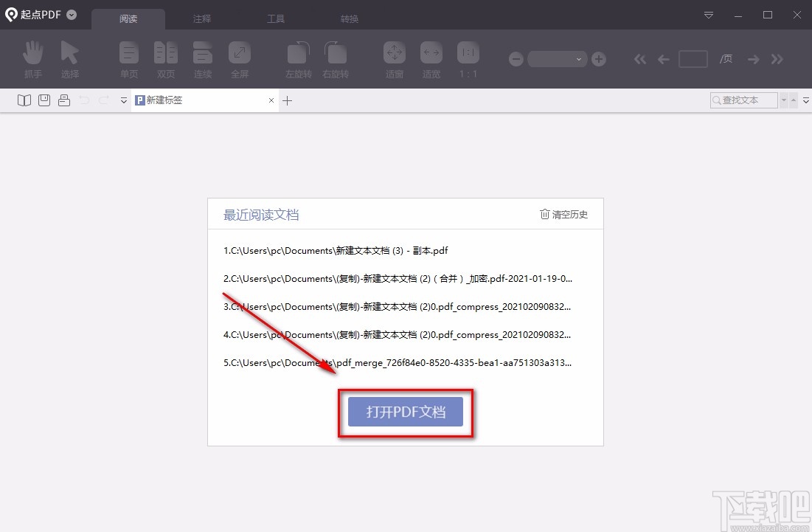Rotate the page left (左旋转)
Viewport: 812px width, 532px height.
tap(298, 58)
